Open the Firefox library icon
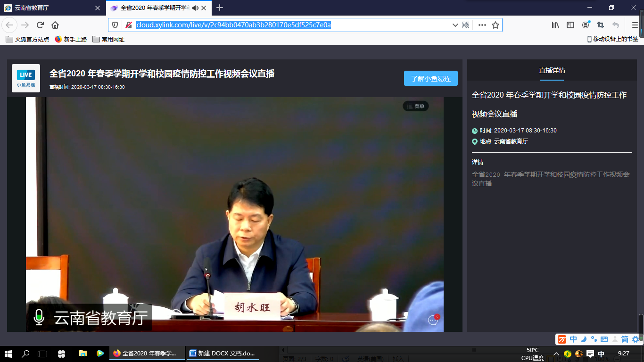644x362 pixels. coord(555,25)
